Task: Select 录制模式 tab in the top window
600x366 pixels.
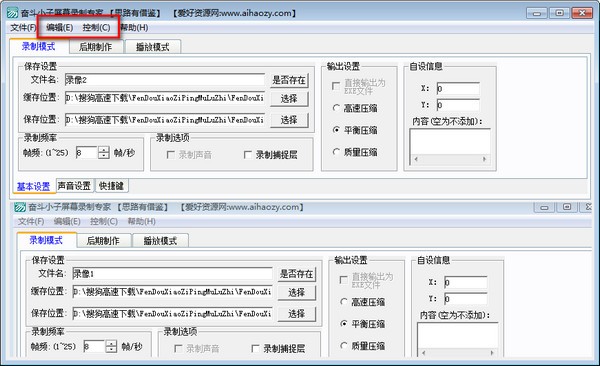Action: click(38, 46)
